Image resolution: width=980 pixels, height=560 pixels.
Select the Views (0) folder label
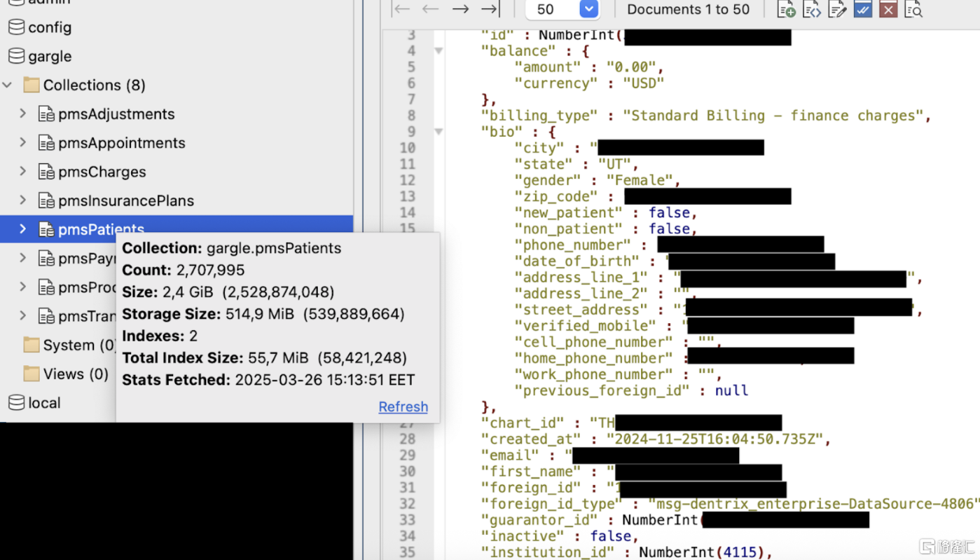coord(76,374)
